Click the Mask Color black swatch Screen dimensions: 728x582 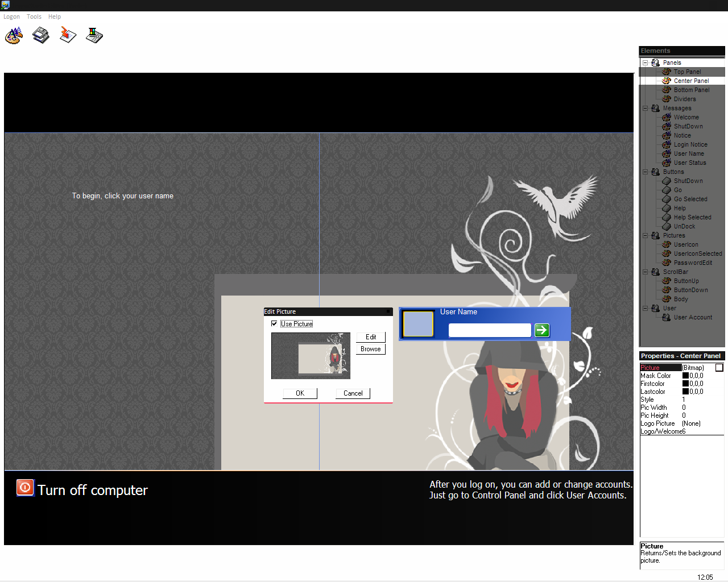685,376
